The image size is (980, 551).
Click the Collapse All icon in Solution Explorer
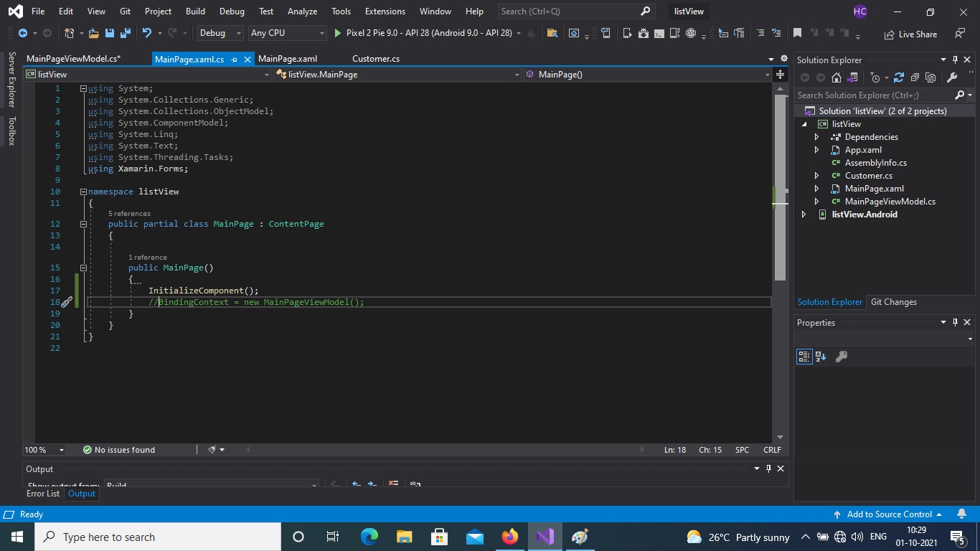coord(915,77)
